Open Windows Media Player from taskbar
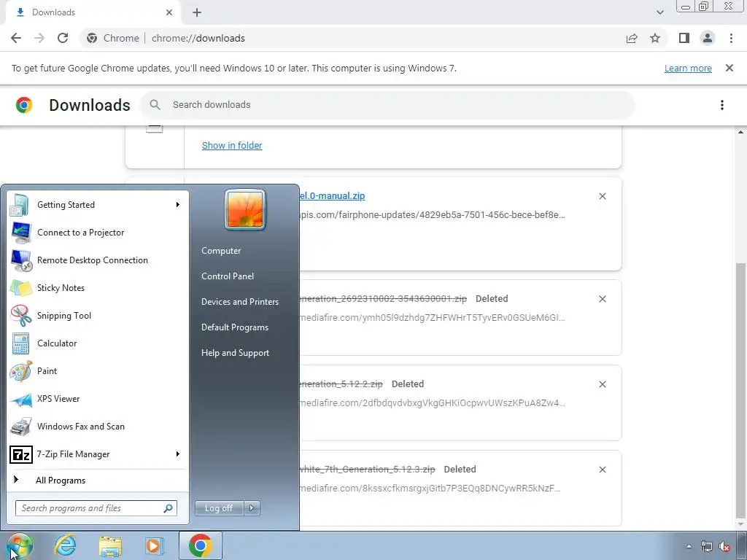747x560 pixels. 155,545
